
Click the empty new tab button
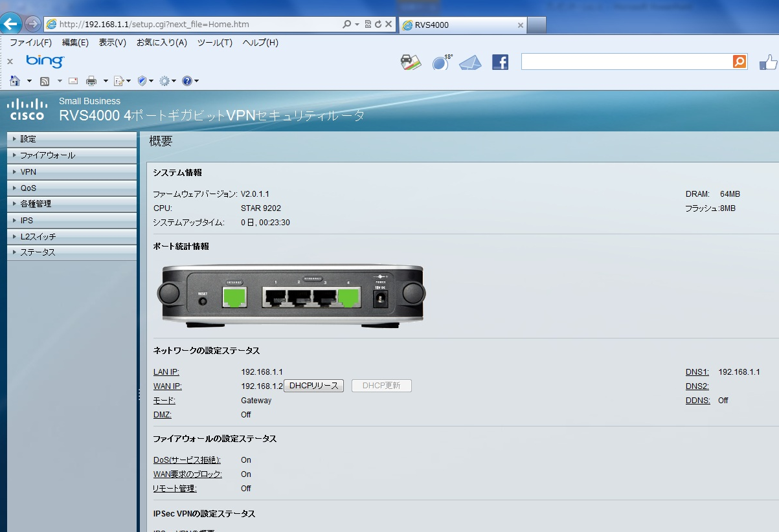537,25
